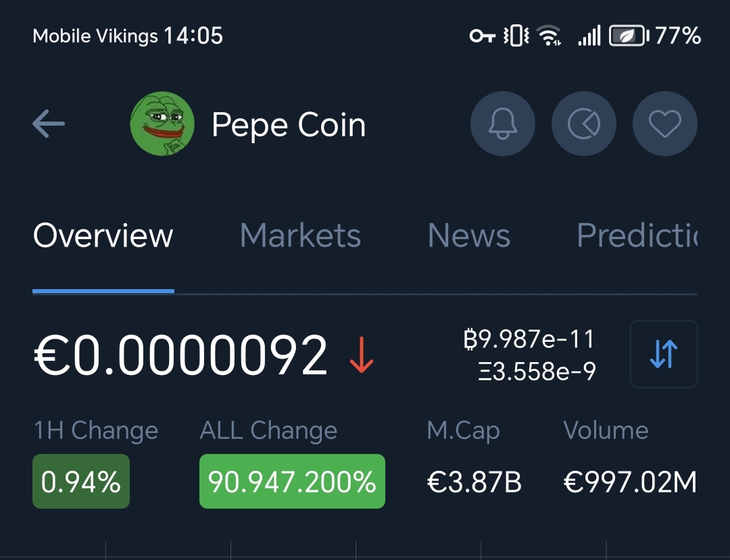Open the News tab
This screenshot has height=560, width=730.
click(x=469, y=236)
